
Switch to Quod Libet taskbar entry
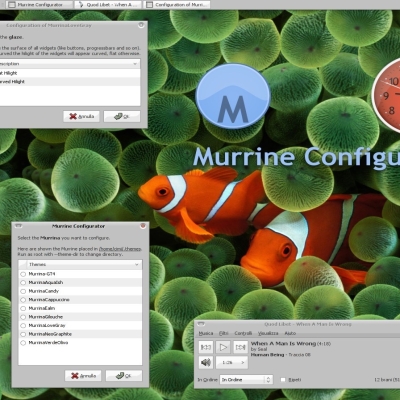[108, 5]
